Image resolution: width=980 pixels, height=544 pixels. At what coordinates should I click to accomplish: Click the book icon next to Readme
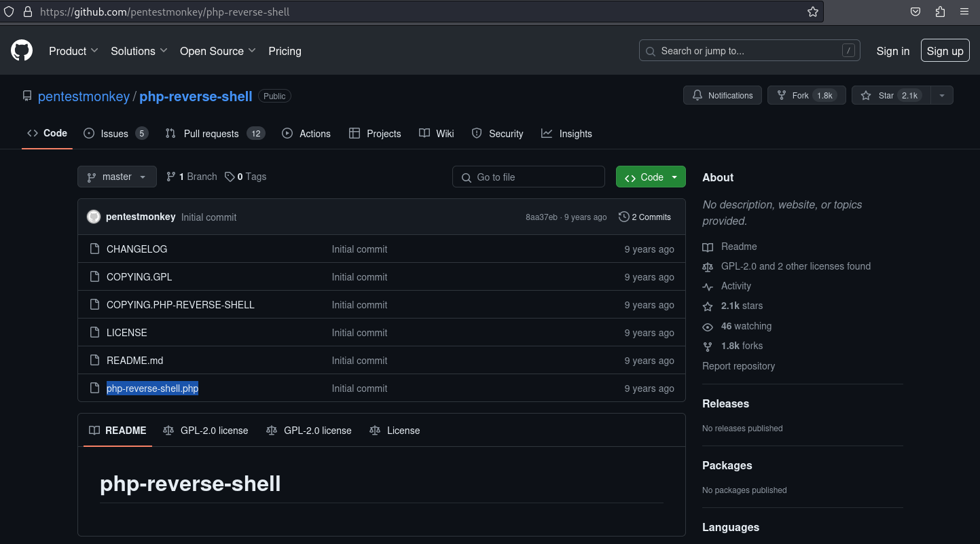pos(708,247)
